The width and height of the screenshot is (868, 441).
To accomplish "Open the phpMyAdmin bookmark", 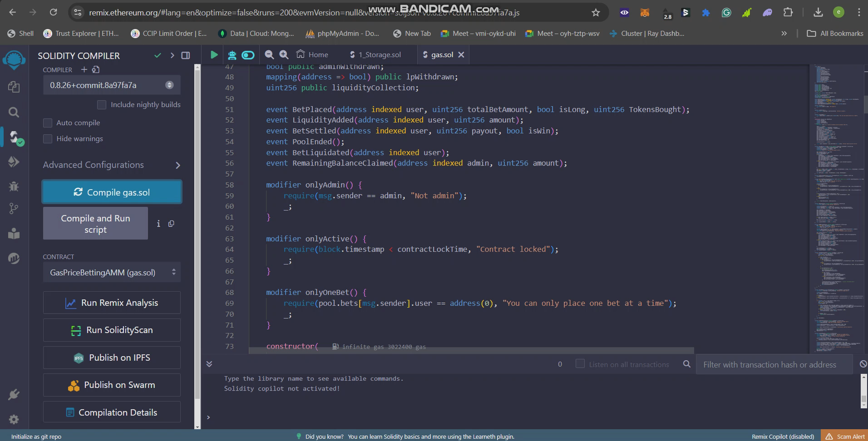I will [343, 33].
